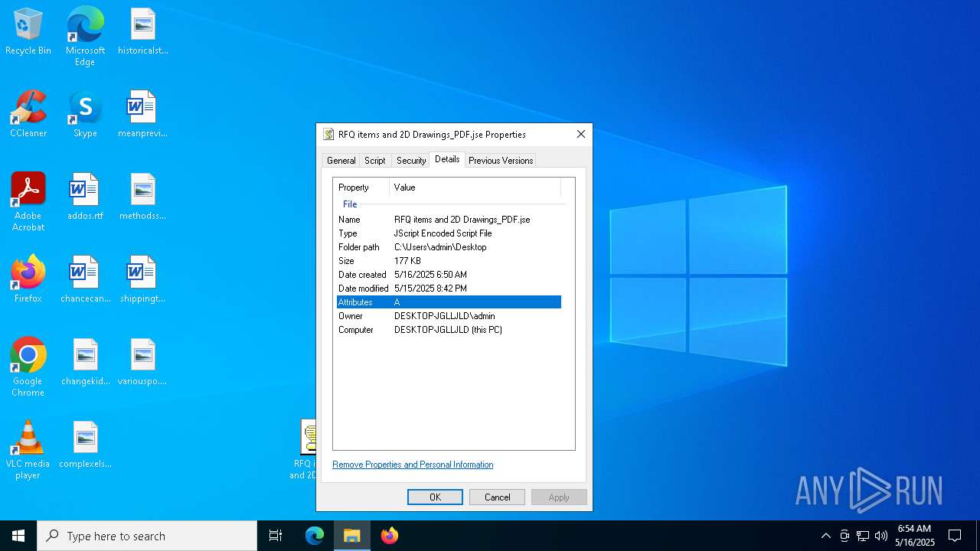Open the Action Center notifications icon
The height and width of the screenshot is (551, 980).
tap(955, 536)
